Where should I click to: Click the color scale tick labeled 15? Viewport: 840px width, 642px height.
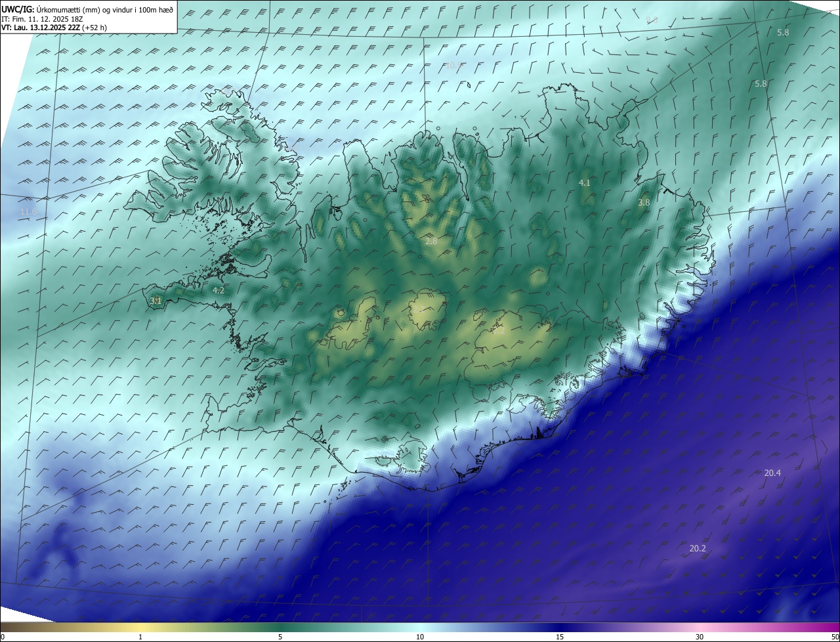coord(560,637)
